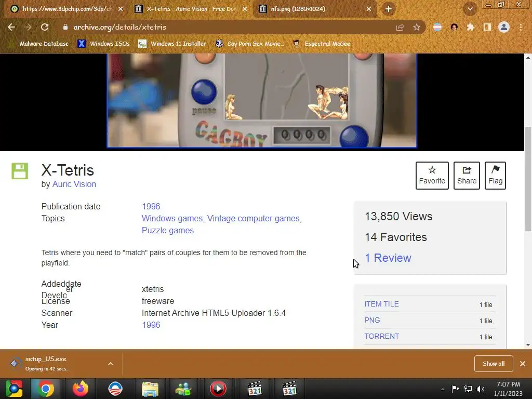Open the Auric Vision creator link
The image size is (532, 399).
(74, 184)
